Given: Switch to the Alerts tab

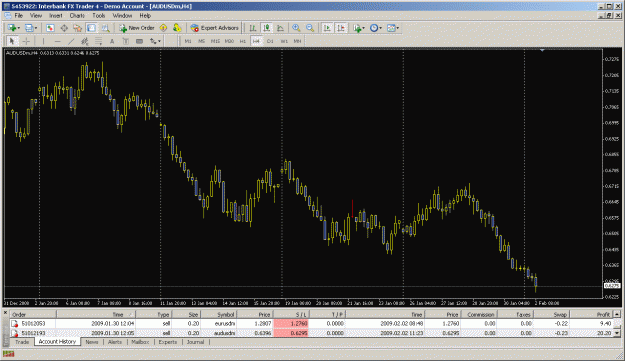Looking at the screenshot, I should click(x=115, y=342).
